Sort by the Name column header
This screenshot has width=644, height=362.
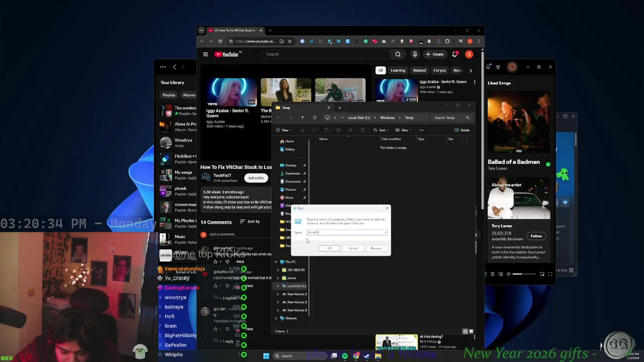coord(324,139)
